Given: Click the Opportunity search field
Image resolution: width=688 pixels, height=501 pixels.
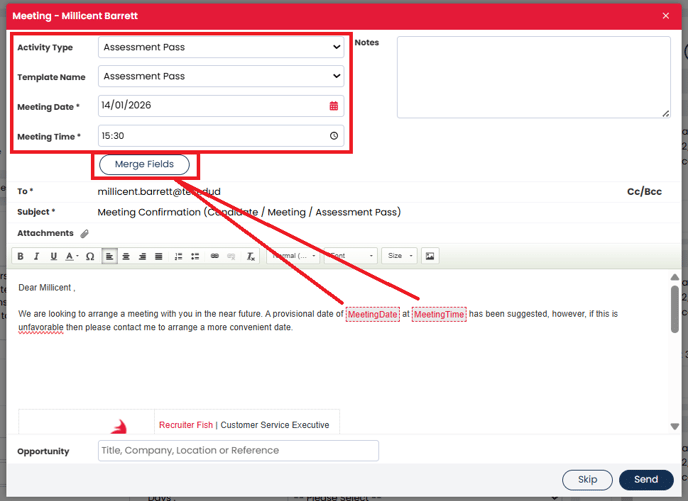Looking at the screenshot, I should coord(238,451).
